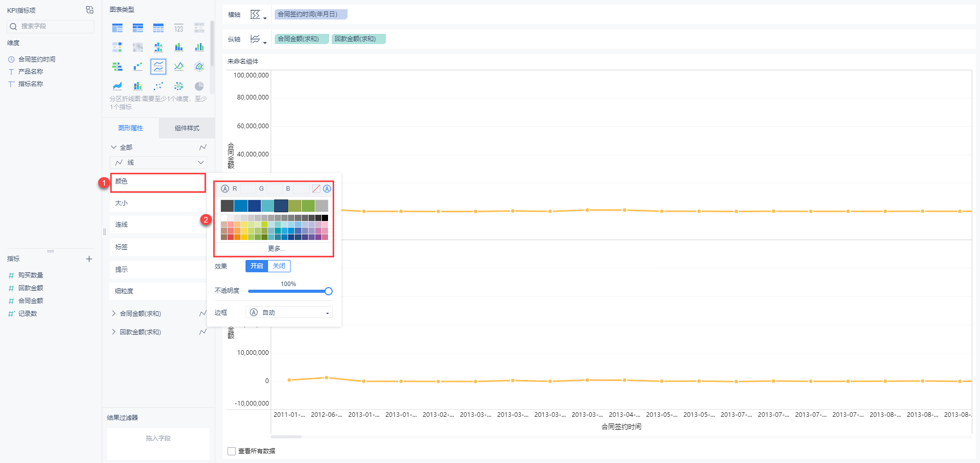Select the bubble chart type icon
Image resolution: width=980 pixels, height=463 pixels.
pyautogui.click(x=179, y=86)
